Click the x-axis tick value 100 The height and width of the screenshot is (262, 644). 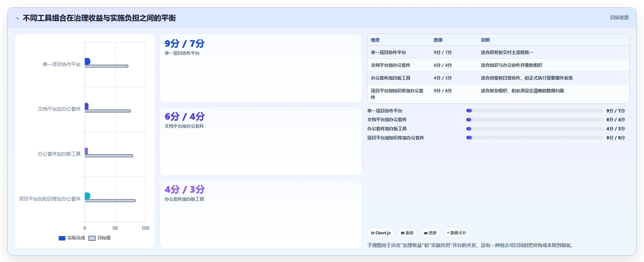145,228
